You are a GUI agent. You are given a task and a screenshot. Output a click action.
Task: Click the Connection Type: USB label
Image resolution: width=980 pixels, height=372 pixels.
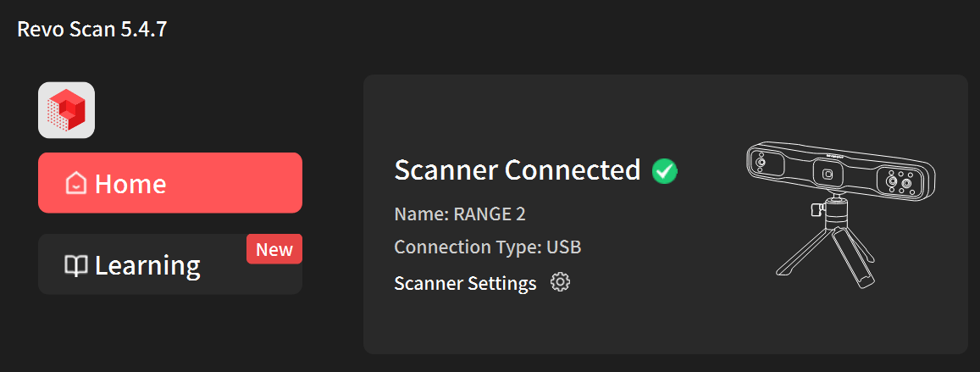pos(487,247)
